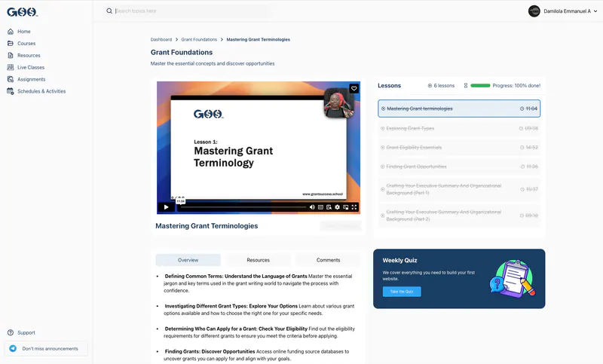
Task: Open video chapters icon
Action: pyautogui.click(x=320, y=207)
